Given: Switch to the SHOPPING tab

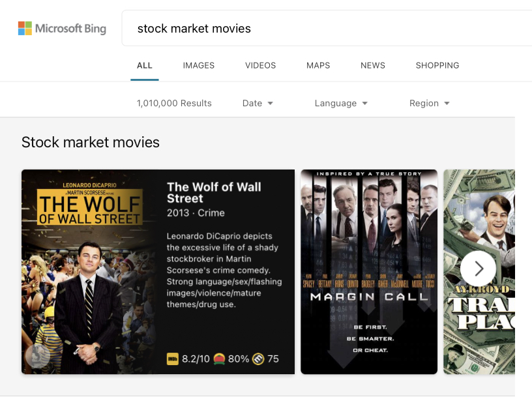Looking at the screenshot, I should pyautogui.click(x=437, y=65).
